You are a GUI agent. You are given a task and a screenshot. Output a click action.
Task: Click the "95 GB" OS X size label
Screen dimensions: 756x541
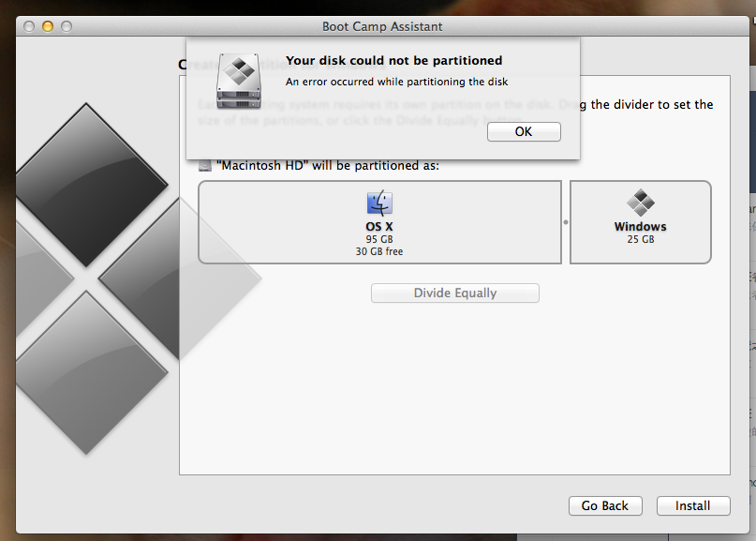pyautogui.click(x=379, y=239)
